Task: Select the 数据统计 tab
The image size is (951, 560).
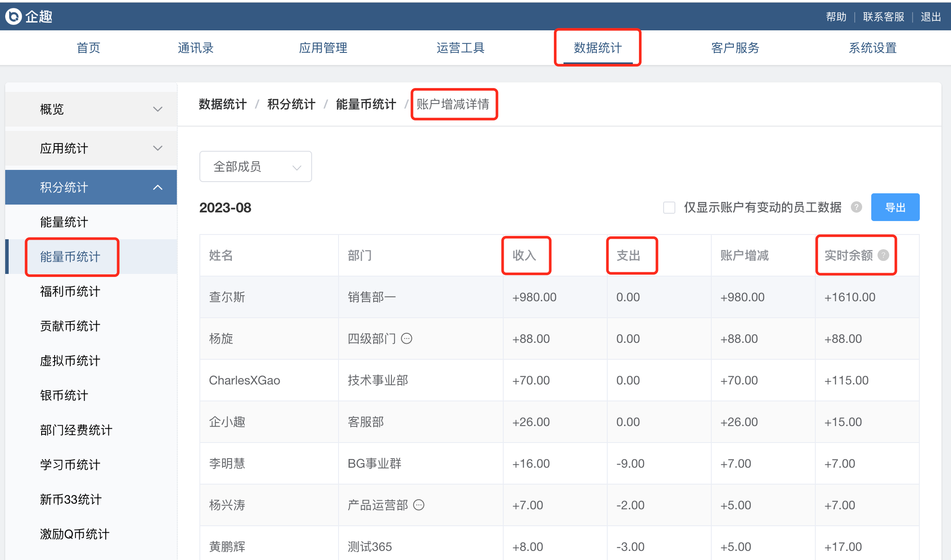Action: [598, 48]
